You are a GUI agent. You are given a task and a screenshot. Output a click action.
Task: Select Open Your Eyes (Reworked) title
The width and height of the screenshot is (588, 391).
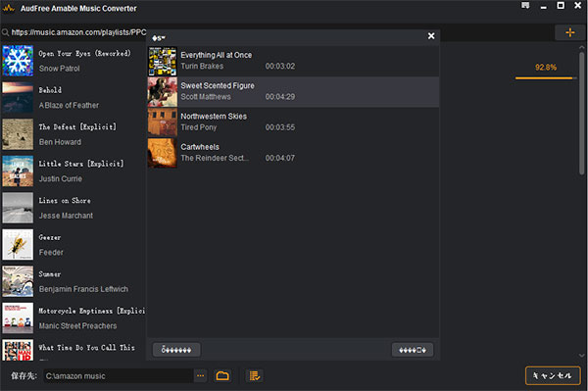point(84,53)
